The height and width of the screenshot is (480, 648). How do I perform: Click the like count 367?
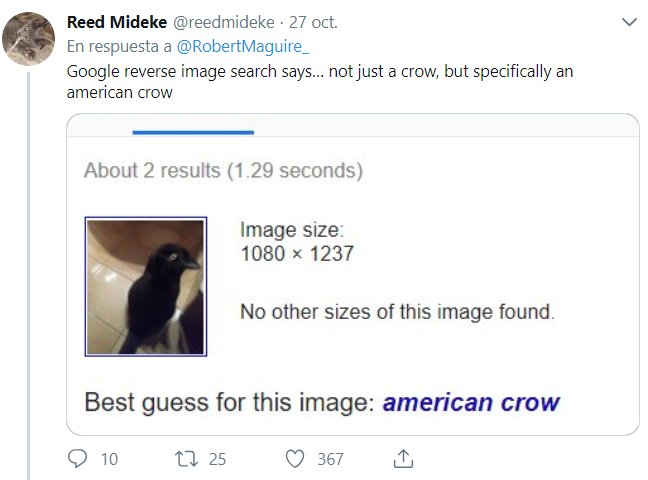330,459
